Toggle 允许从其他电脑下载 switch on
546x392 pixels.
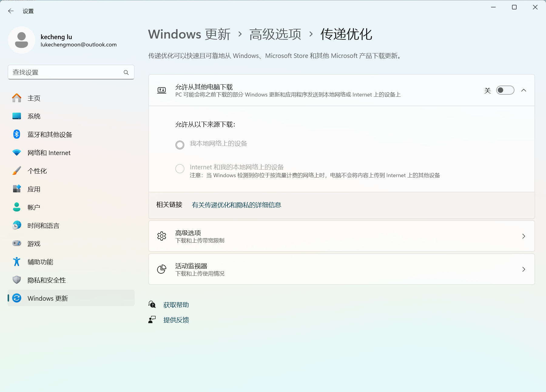(x=505, y=90)
